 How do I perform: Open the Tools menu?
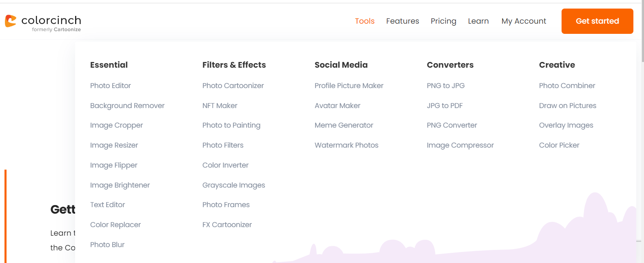(x=364, y=21)
